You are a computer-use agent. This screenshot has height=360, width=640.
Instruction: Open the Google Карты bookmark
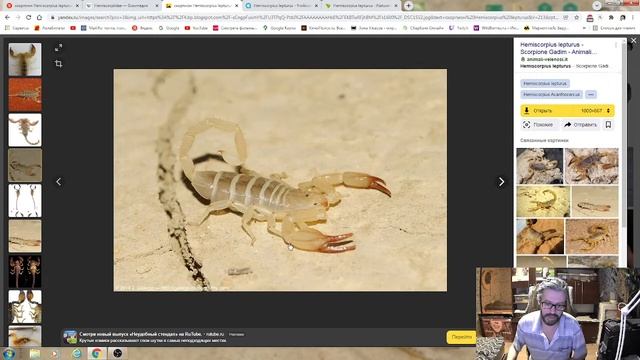[x=280, y=28]
